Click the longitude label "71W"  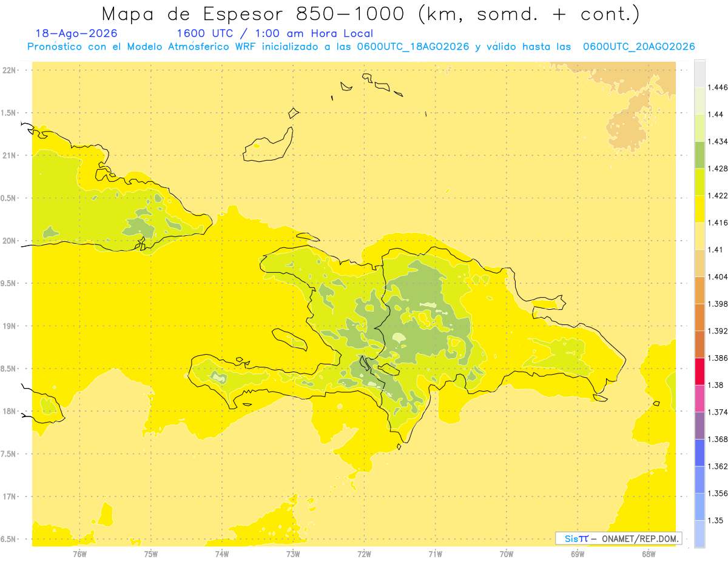pyautogui.click(x=435, y=554)
